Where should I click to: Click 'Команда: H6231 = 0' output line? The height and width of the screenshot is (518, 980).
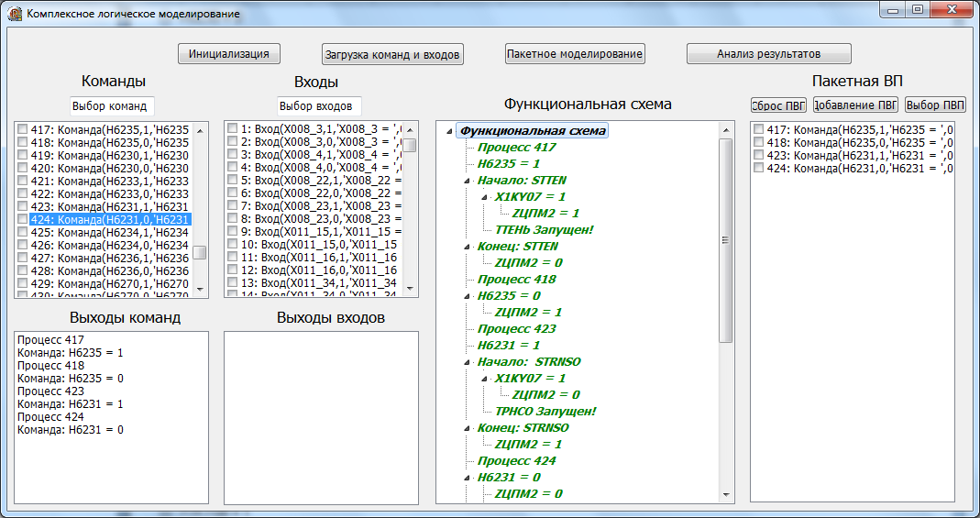click(70, 430)
